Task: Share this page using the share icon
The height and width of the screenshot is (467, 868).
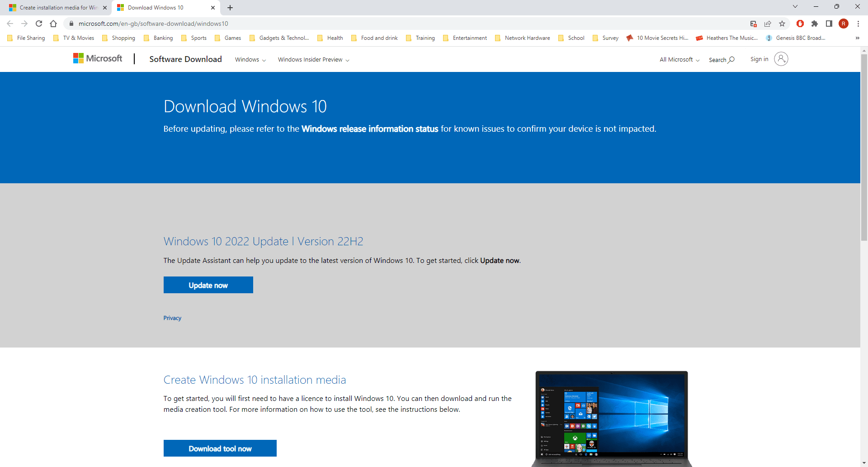Action: click(768, 24)
